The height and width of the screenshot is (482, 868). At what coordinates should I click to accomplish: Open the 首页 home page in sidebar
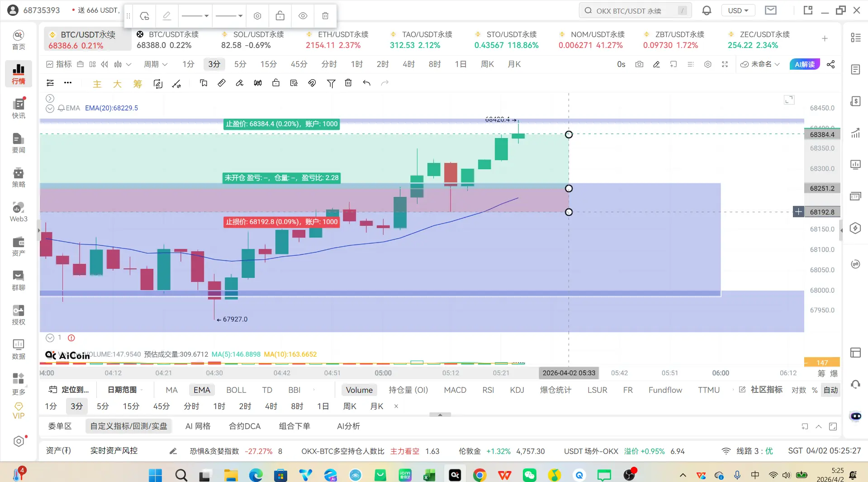click(19, 40)
